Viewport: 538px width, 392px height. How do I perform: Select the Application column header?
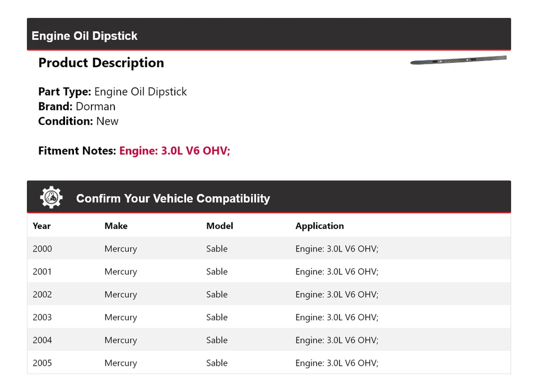click(319, 226)
